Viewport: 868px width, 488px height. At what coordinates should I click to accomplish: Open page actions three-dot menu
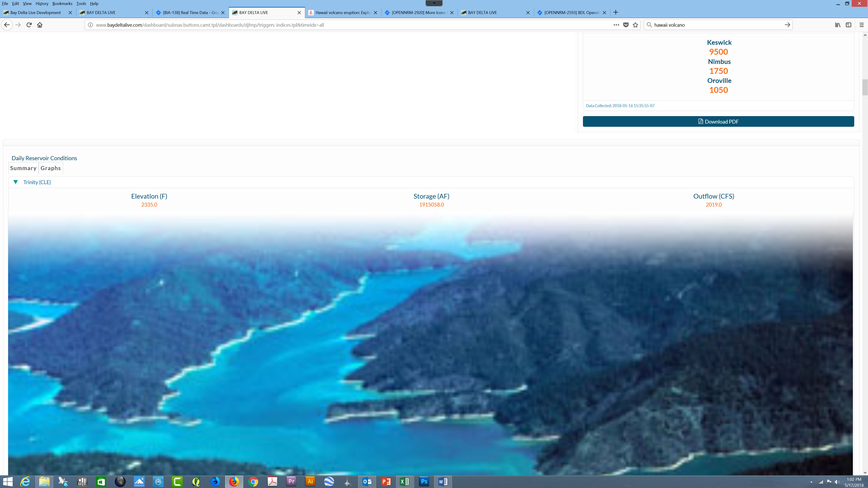click(x=616, y=25)
